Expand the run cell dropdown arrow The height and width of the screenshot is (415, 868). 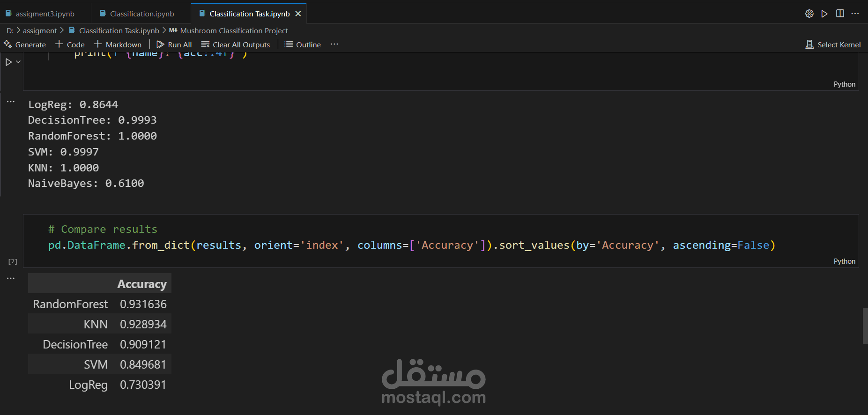click(18, 62)
